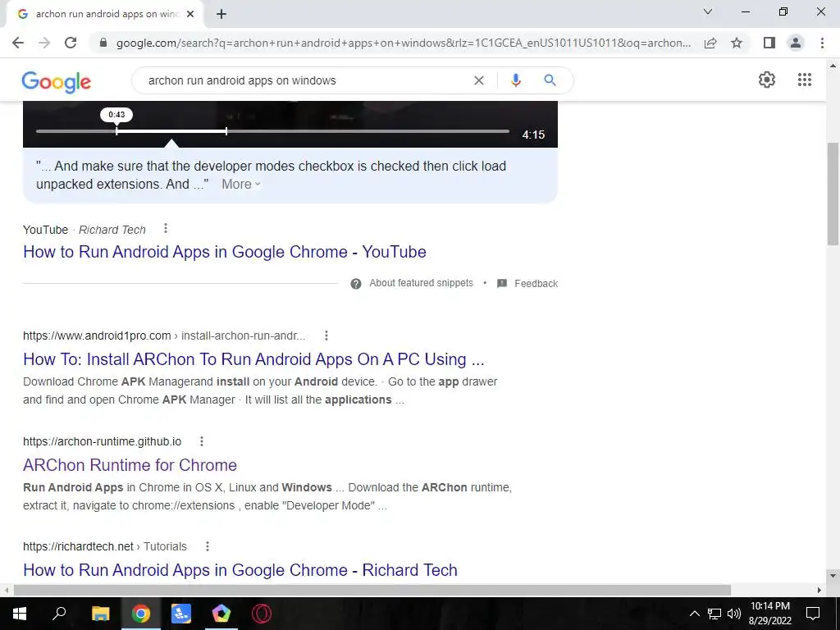Open options for richardtech.net result

tap(208, 546)
